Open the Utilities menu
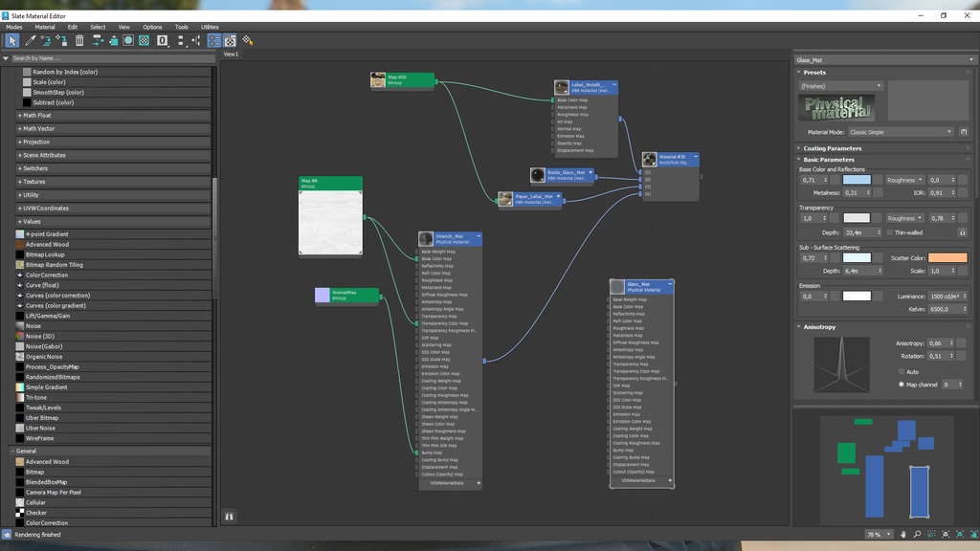Screen dimensions: 980x551 [210, 27]
